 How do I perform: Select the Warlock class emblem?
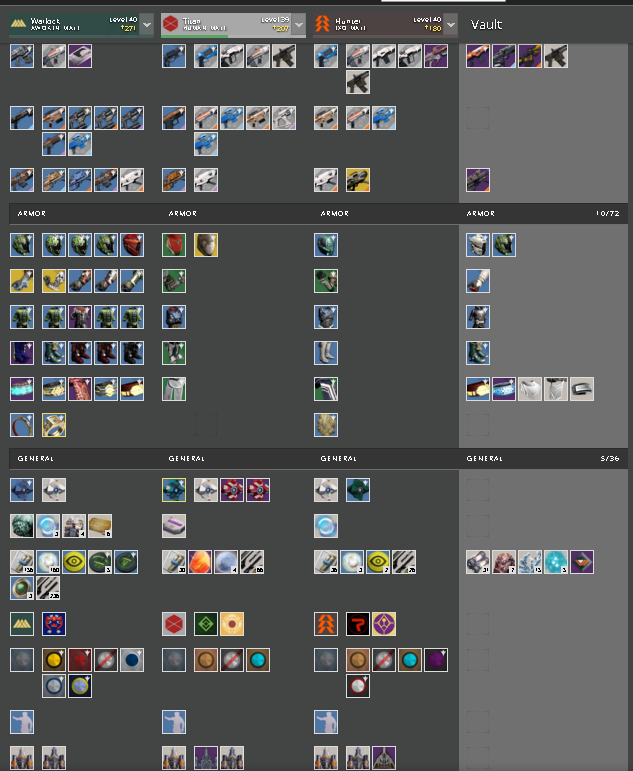click(22, 624)
